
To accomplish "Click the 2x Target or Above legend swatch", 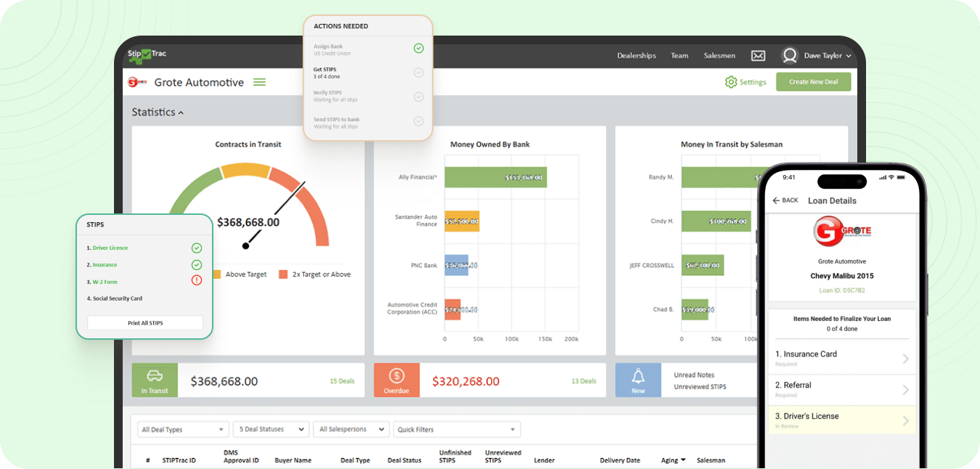I will [283, 274].
